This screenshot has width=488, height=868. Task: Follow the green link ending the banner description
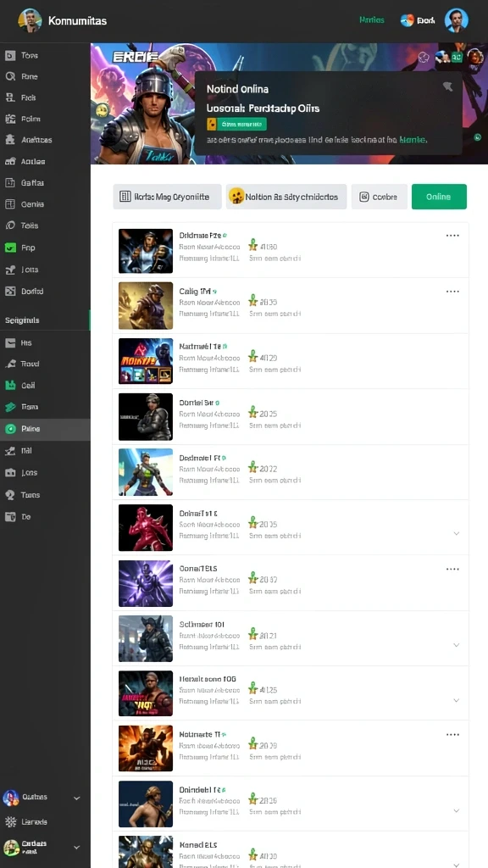click(x=413, y=140)
